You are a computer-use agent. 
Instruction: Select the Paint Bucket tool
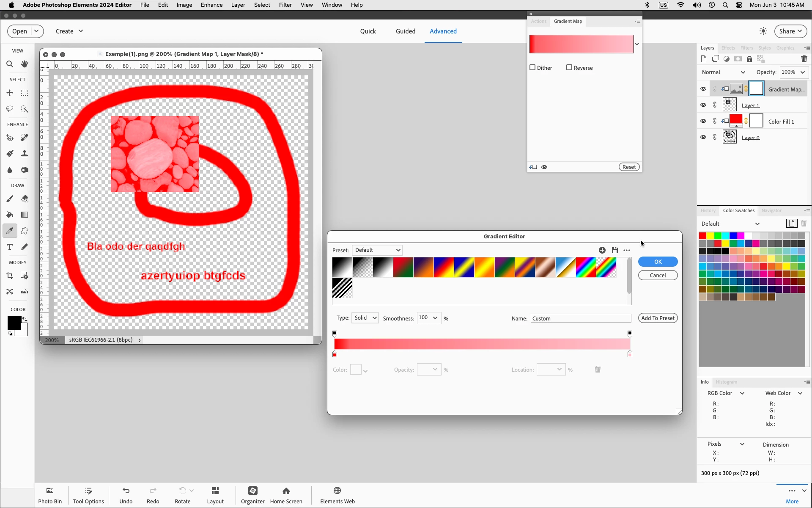(x=10, y=215)
